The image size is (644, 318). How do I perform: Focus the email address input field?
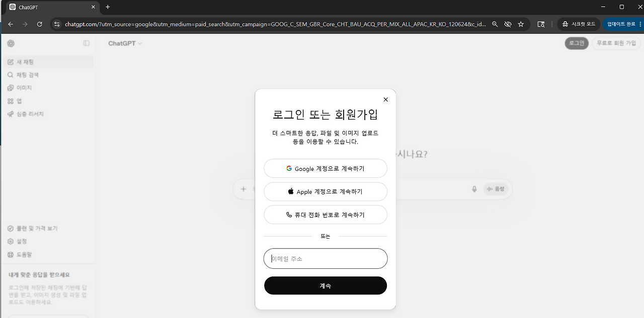(326, 259)
